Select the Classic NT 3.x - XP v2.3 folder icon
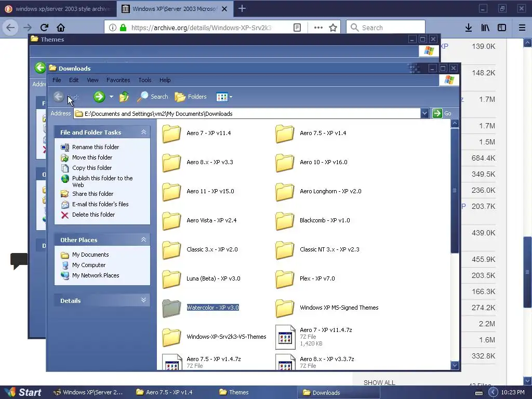Viewport: 532px width, 399px height. 285,250
